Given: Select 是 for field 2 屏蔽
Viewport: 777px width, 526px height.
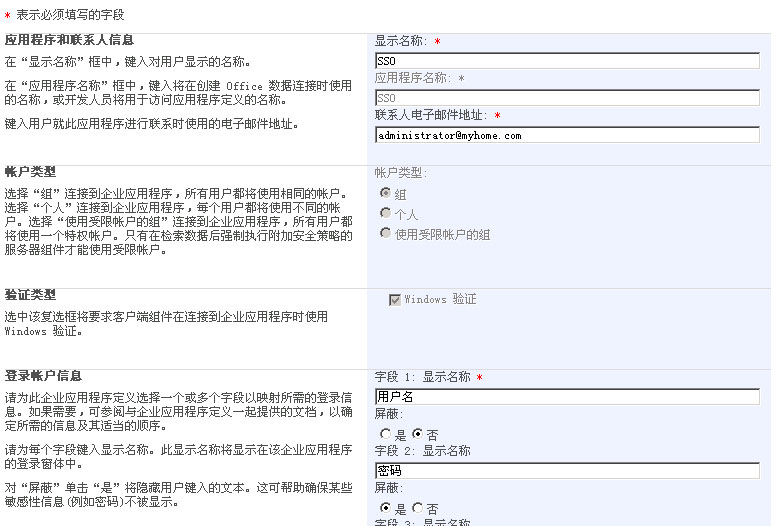Looking at the screenshot, I should 385,508.
